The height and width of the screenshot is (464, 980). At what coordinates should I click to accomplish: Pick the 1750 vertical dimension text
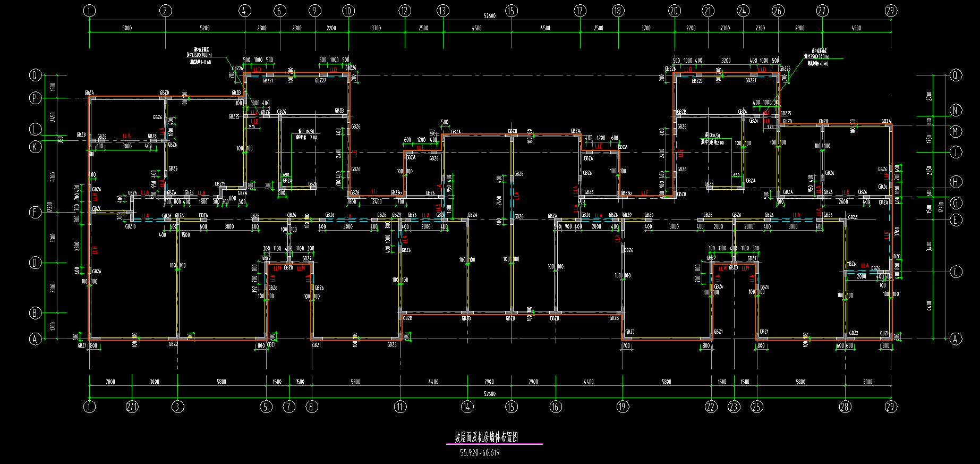928,139
